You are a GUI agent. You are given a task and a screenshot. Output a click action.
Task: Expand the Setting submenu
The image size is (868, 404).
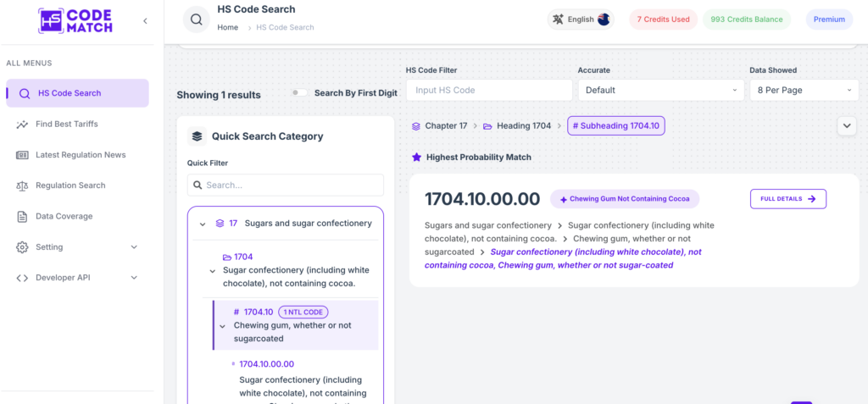[x=77, y=246]
